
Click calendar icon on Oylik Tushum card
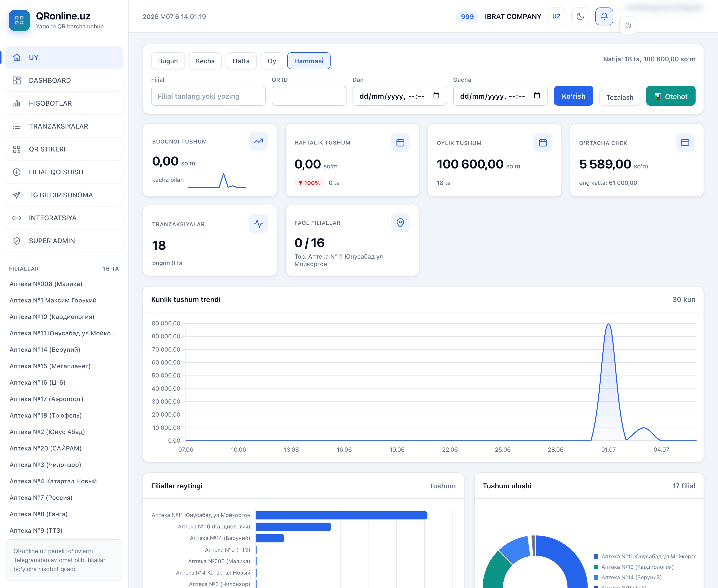click(543, 142)
